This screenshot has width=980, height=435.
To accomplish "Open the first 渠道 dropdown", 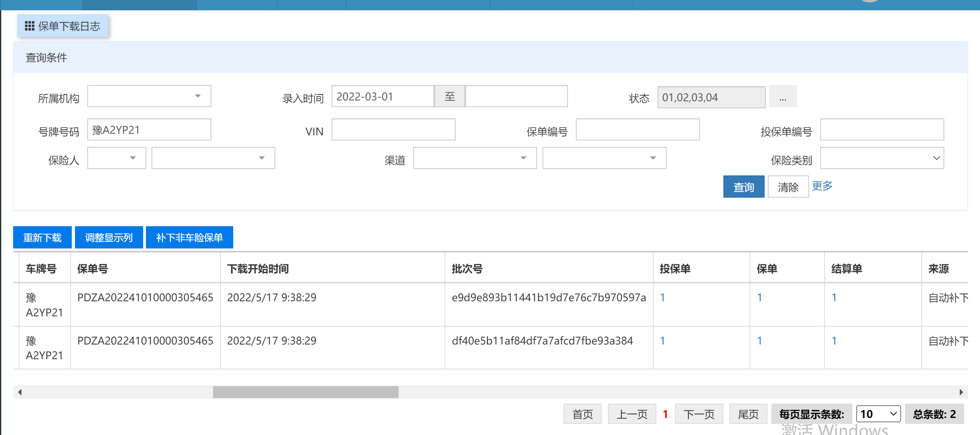I will coord(475,158).
